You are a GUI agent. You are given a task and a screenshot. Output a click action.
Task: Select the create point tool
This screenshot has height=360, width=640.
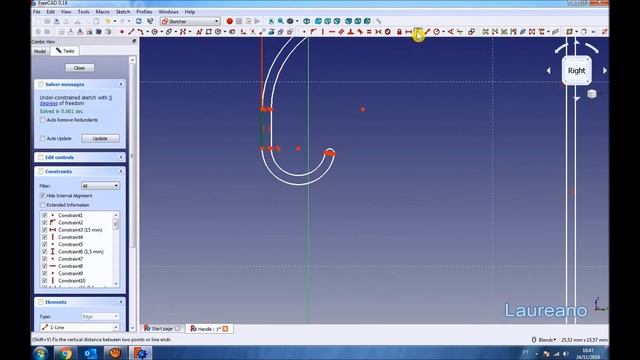122,31
